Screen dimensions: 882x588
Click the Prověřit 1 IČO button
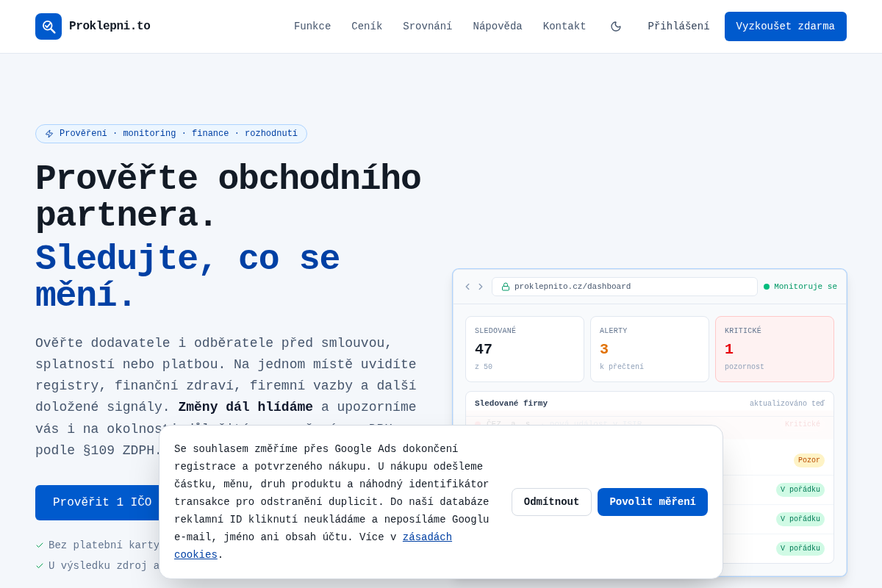tap(102, 503)
